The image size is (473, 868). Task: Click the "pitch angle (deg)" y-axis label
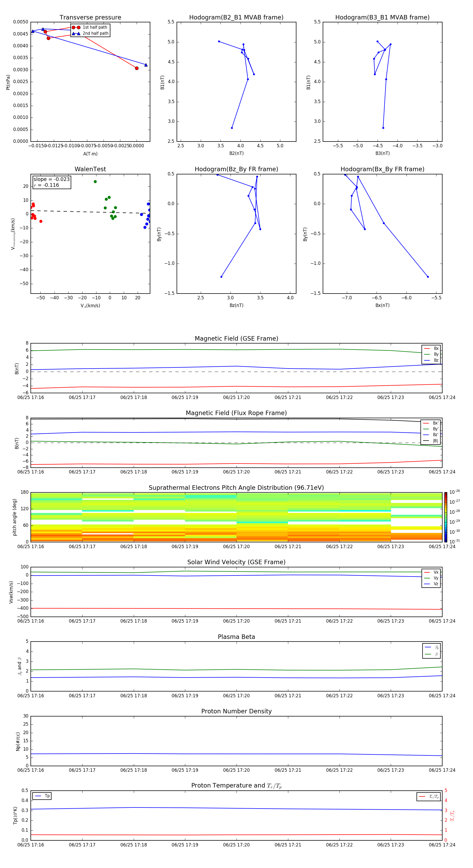pos(14,517)
